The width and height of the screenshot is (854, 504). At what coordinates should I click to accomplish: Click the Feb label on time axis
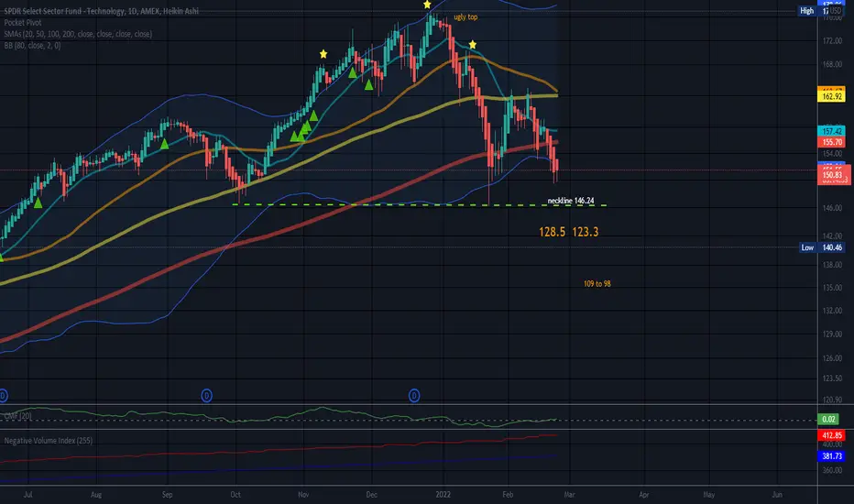pyautogui.click(x=508, y=495)
